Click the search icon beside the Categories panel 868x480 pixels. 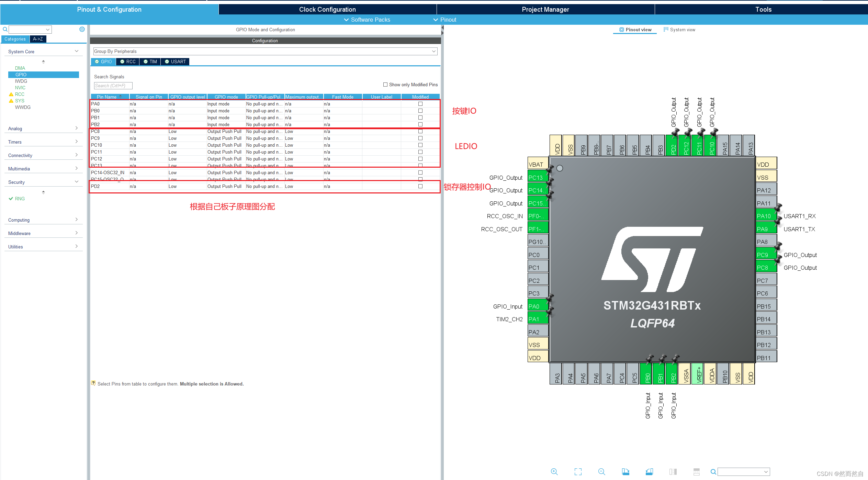[x=5, y=29]
